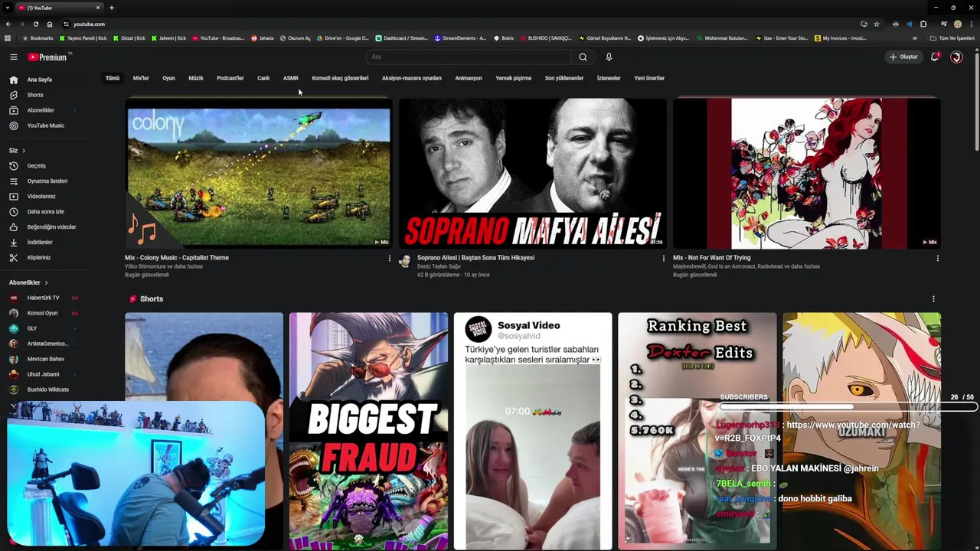This screenshot has width=980, height=551.
Task: Select the Oyun filter chip
Action: point(168,78)
